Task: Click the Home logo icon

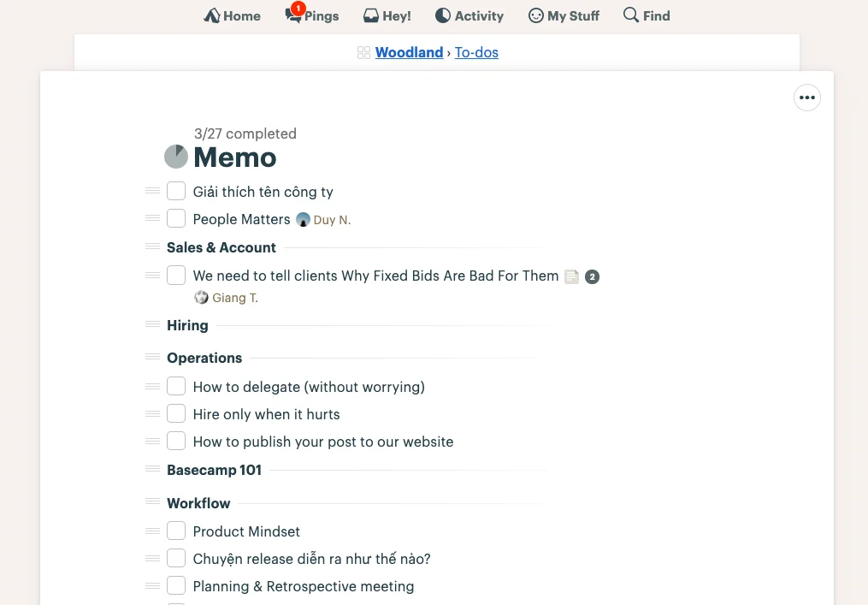Action: 212,15
